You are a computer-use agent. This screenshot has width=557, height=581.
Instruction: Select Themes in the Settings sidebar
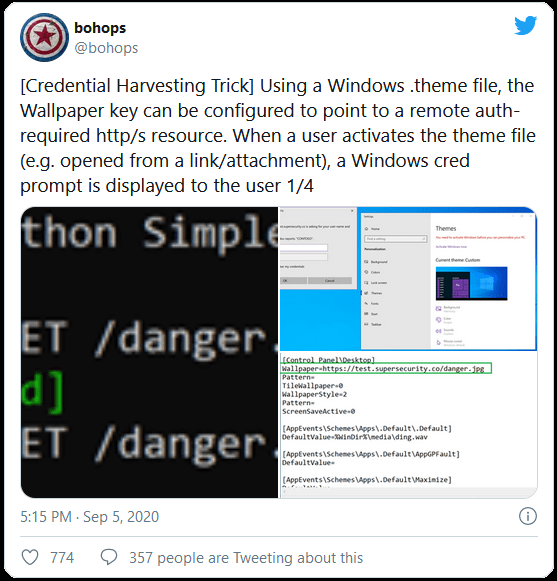(373, 293)
